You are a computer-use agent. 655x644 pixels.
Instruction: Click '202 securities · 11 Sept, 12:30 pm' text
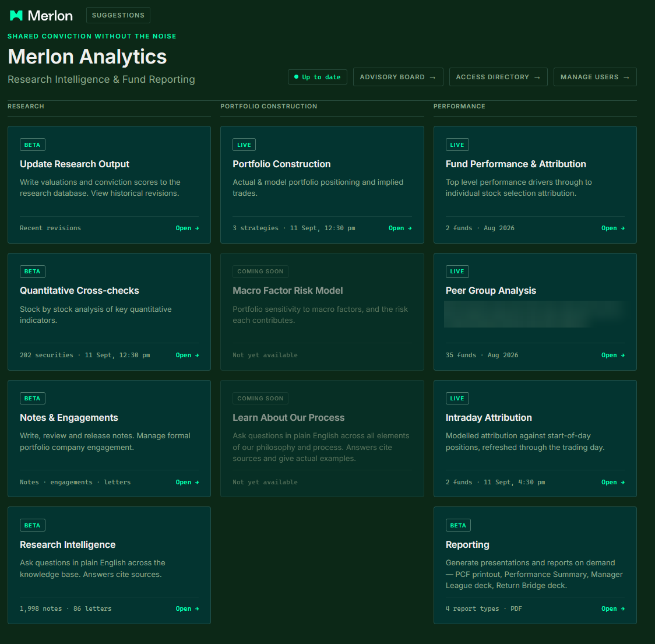pos(85,356)
